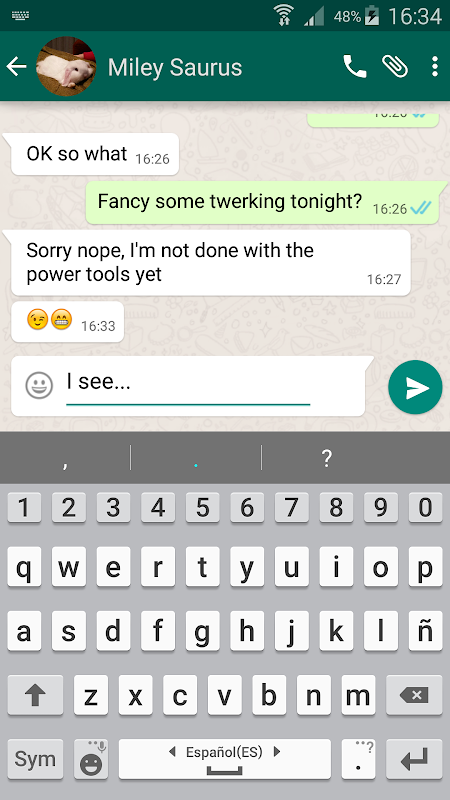The height and width of the screenshot is (800, 450).
Task: Switch to the Sym symbols keyboard
Action: (x=35, y=759)
